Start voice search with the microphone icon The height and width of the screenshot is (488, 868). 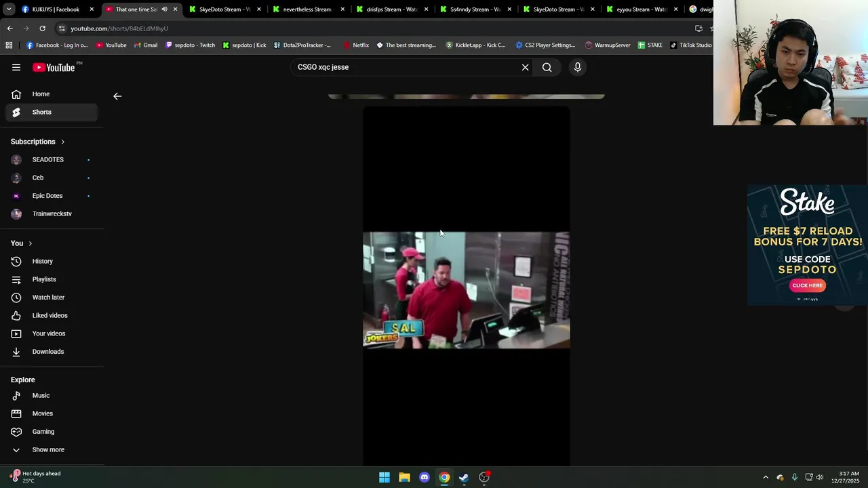point(578,67)
